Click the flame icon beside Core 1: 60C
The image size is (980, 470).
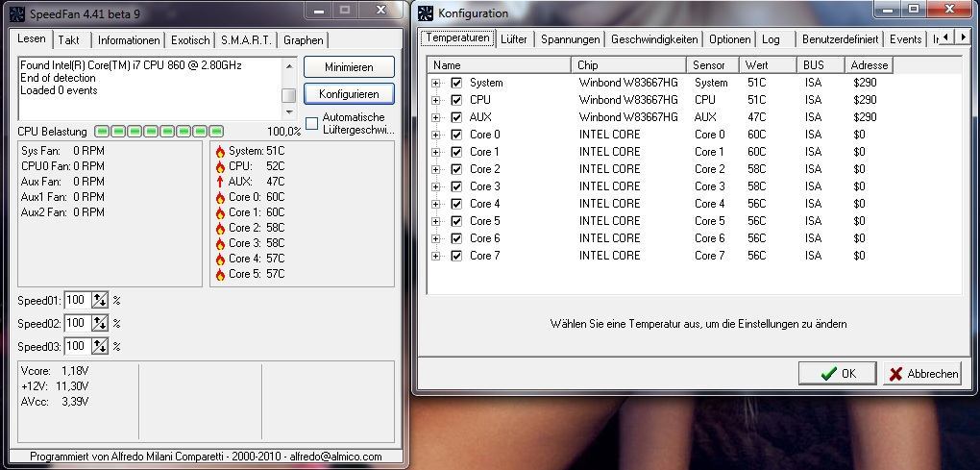pos(220,213)
